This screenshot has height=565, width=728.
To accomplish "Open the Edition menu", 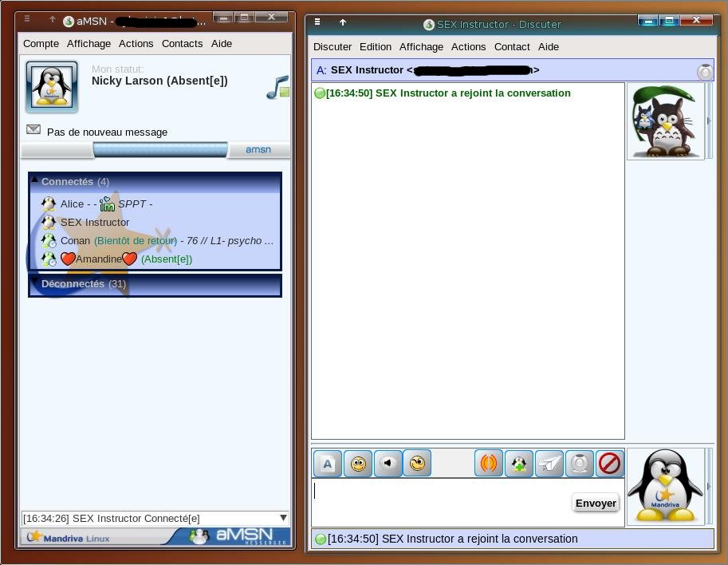I will point(375,47).
